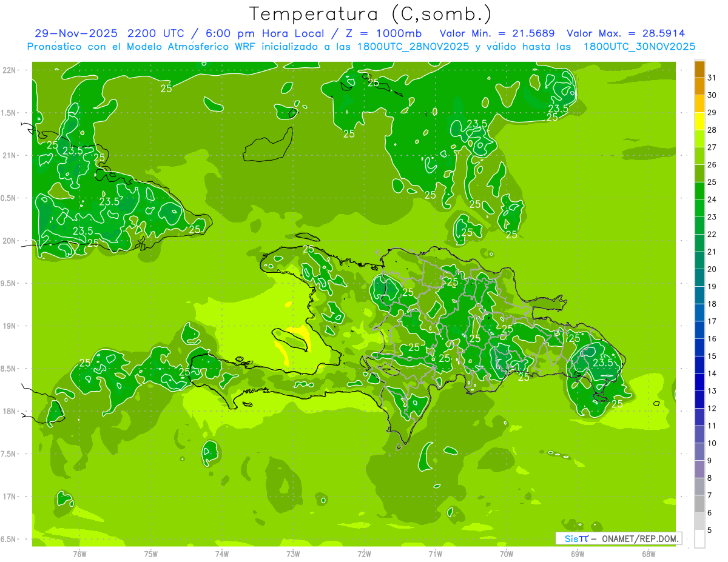Pick the green swatch between 23 and 24
The height and width of the screenshot is (562, 728).
tap(699, 208)
